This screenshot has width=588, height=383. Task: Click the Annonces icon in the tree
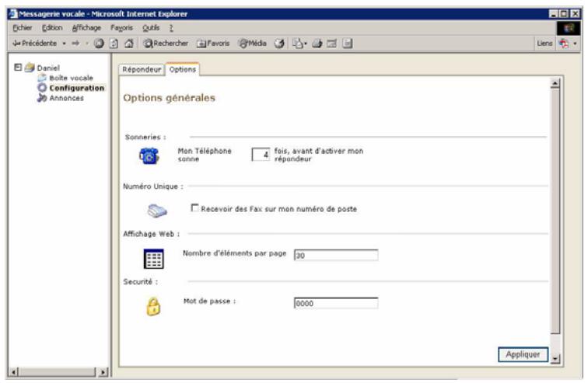(x=42, y=98)
